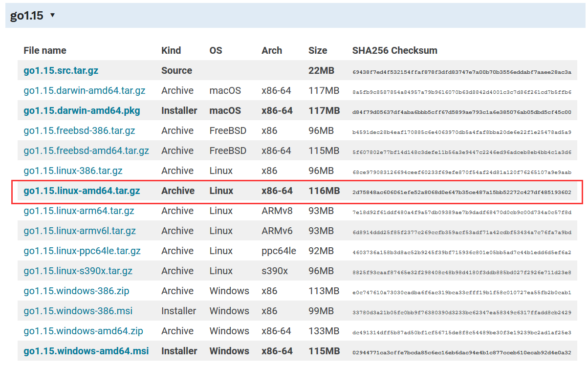Click 99MB size cell

[x=321, y=311]
